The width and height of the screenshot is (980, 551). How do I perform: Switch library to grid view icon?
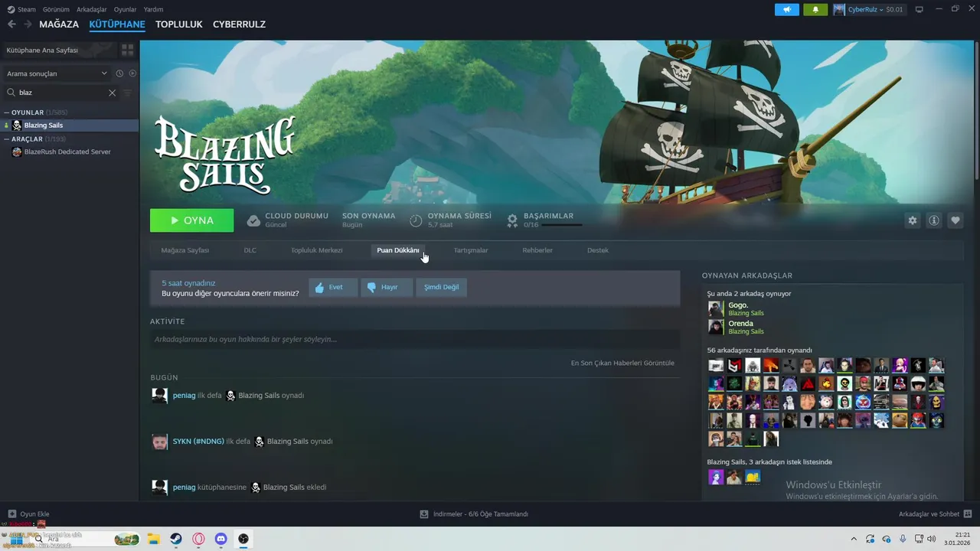tap(128, 50)
